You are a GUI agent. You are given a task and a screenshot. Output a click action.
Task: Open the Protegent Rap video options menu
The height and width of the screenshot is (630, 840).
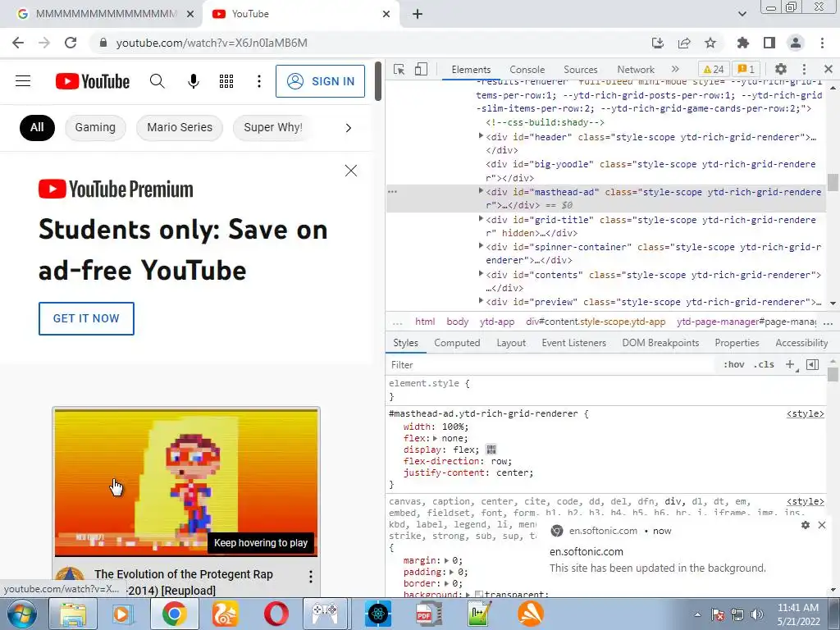tap(311, 577)
